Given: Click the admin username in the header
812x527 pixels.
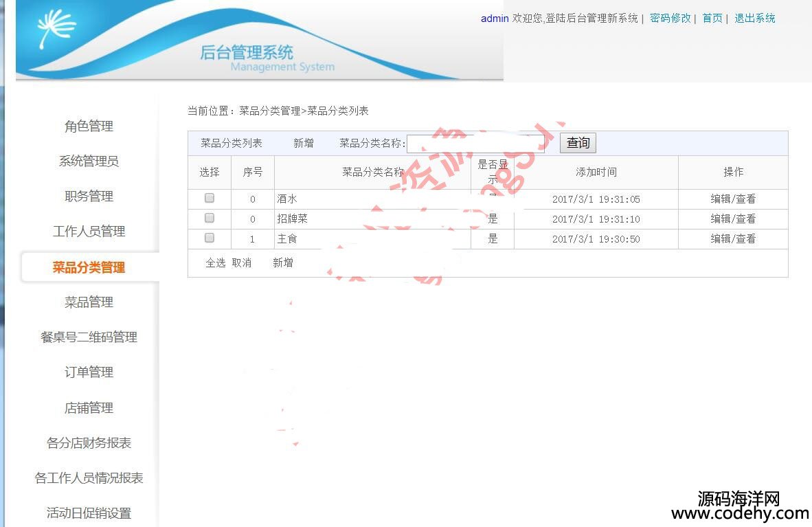Looking at the screenshot, I should click(495, 18).
